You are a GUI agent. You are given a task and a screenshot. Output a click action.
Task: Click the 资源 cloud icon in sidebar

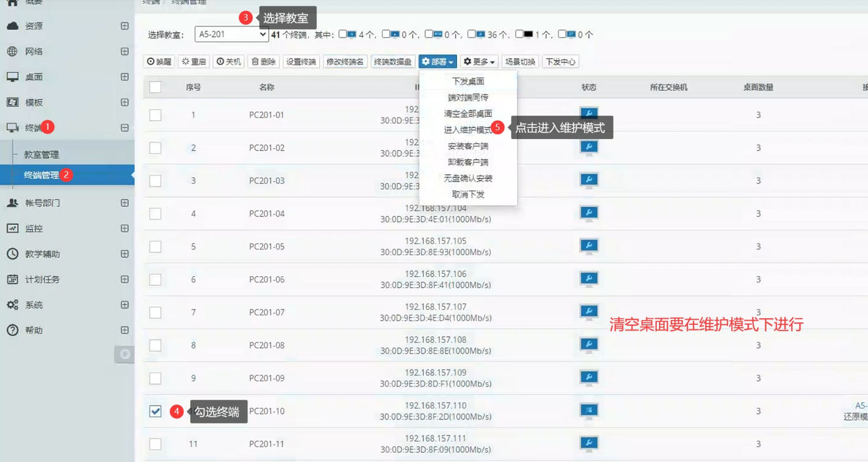[12, 26]
